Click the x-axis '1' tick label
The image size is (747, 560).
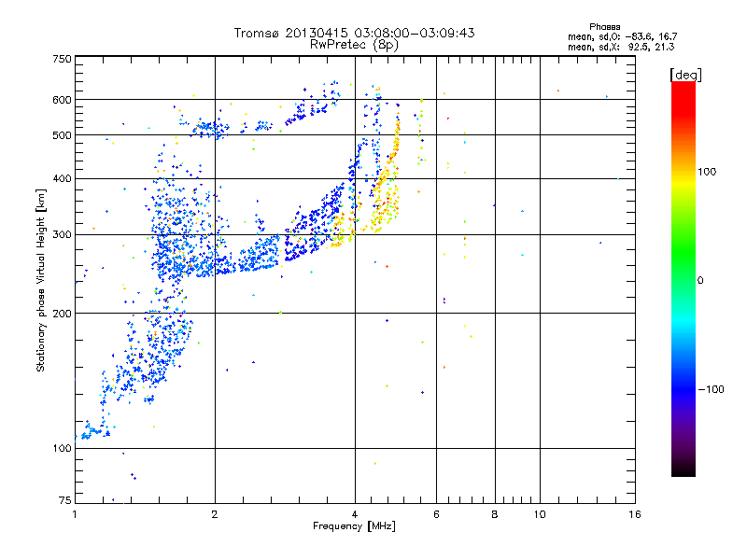[x=75, y=514]
